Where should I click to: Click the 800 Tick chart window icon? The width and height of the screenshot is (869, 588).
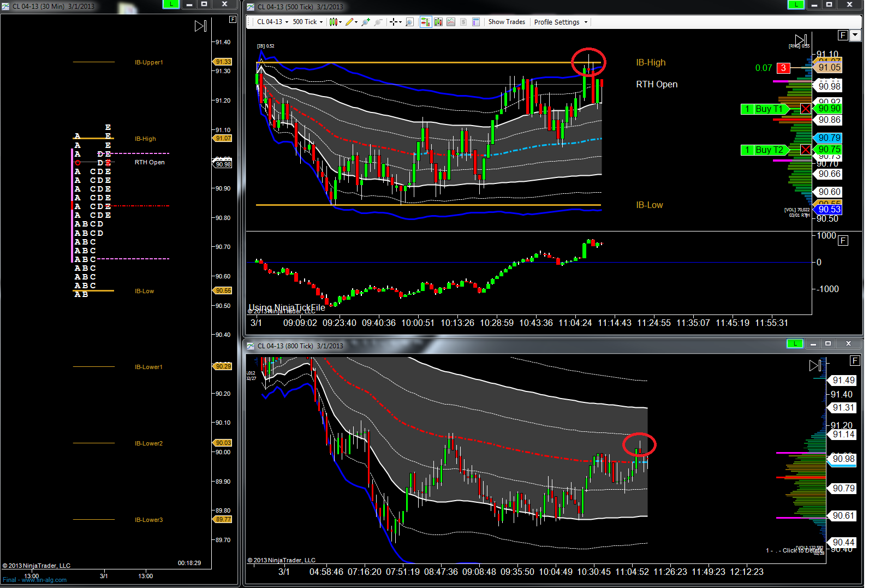click(x=251, y=346)
